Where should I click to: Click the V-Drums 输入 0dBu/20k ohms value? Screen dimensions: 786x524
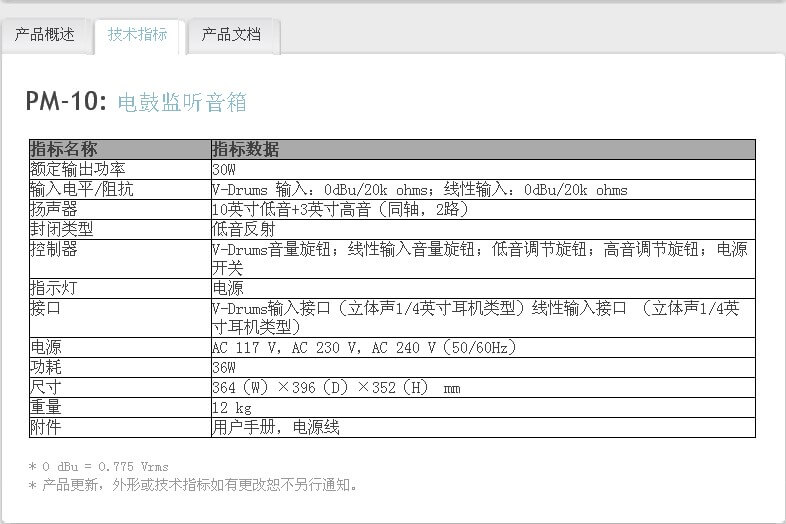tap(420, 190)
